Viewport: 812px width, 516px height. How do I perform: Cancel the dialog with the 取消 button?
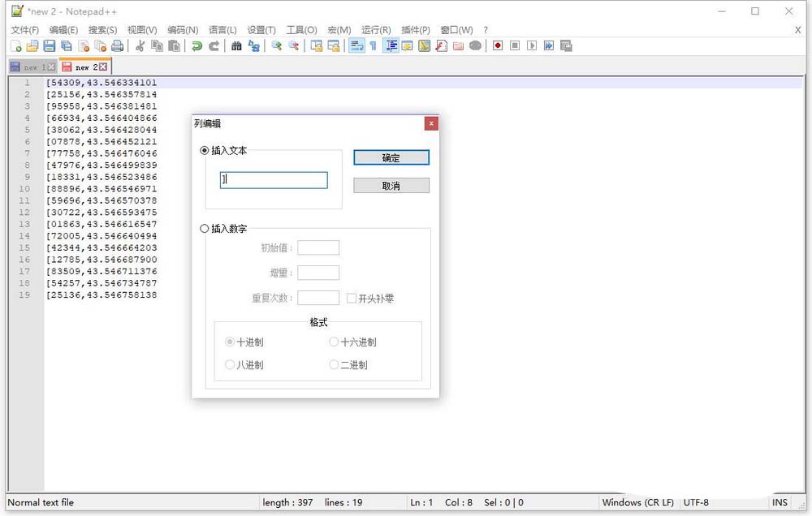(x=391, y=185)
